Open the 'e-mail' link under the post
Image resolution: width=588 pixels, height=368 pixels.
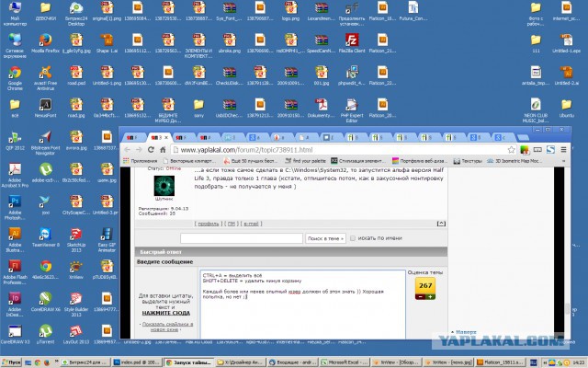click(251, 224)
